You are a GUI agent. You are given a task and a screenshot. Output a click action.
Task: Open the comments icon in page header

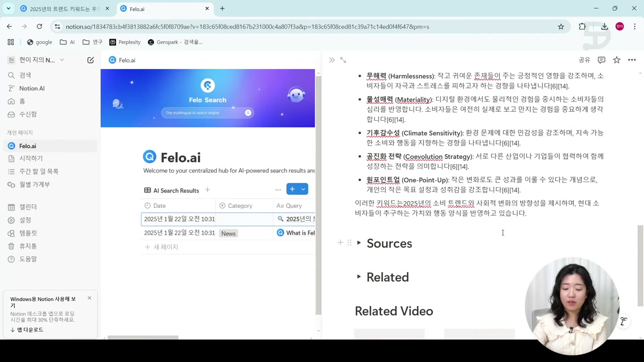(x=601, y=60)
